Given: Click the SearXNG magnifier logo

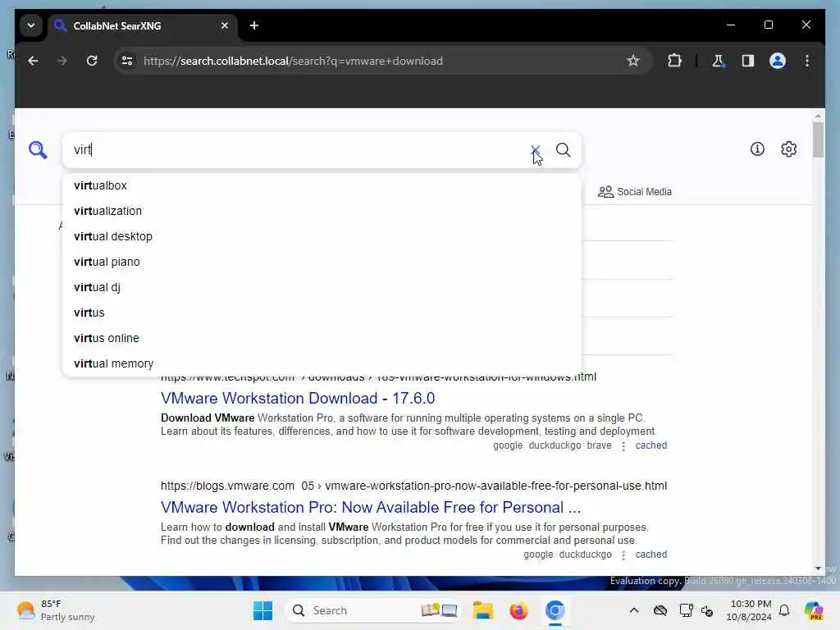Looking at the screenshot, I should point(38,150).
